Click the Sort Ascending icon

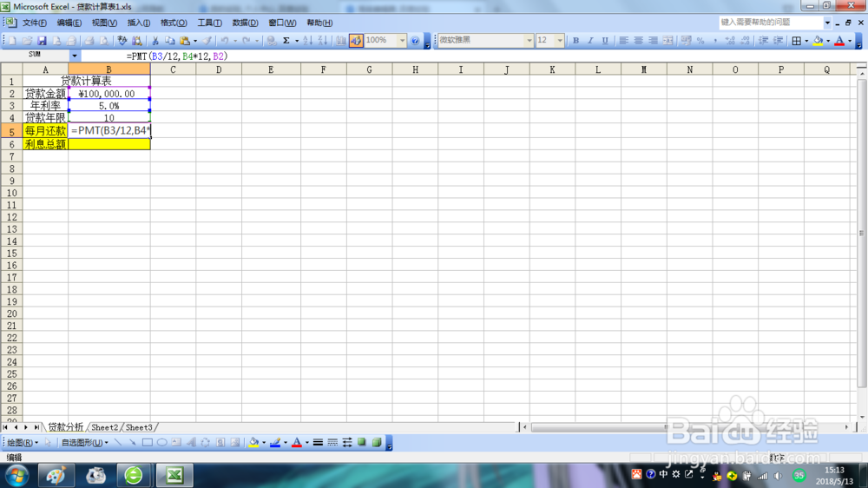pos(308,41)
